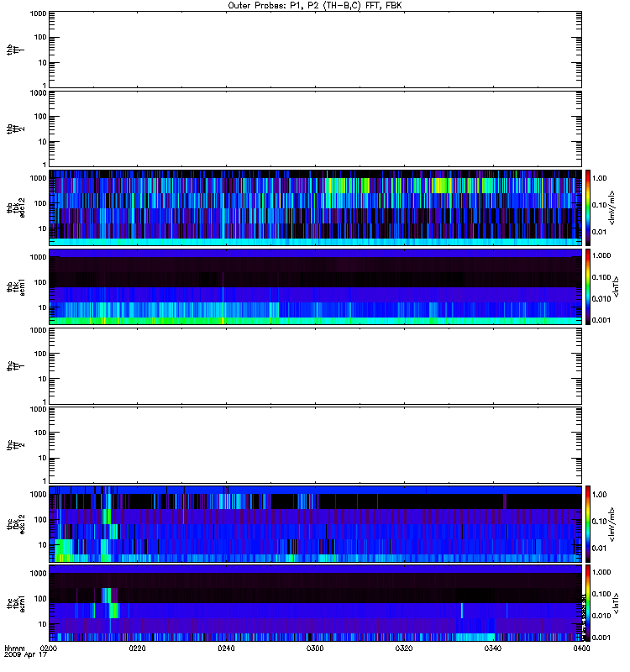Screen dimensions: 630x672
Task: Click the thb fbk edc12 y-axis title
Action: tap(16, 207)
